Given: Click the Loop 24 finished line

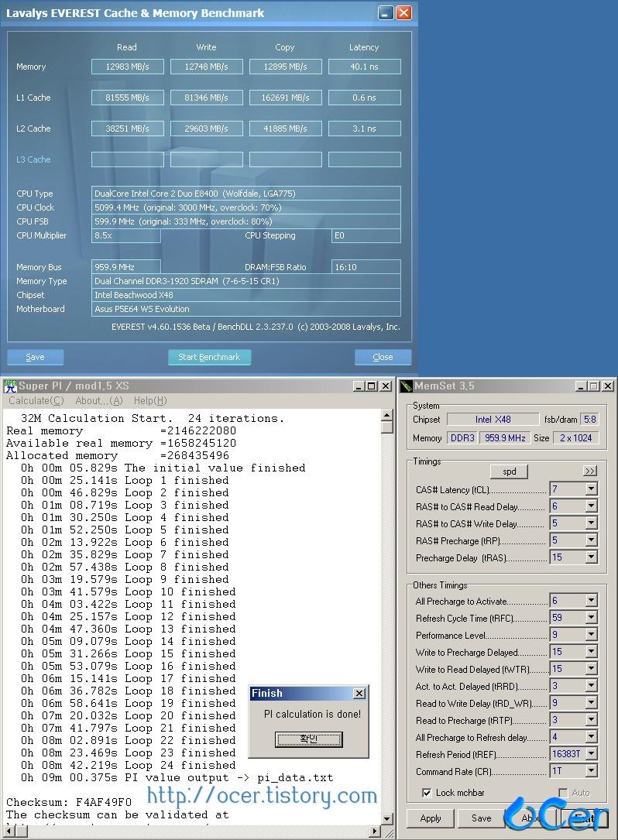Looking at the screenshot, I should coord(128,765).
